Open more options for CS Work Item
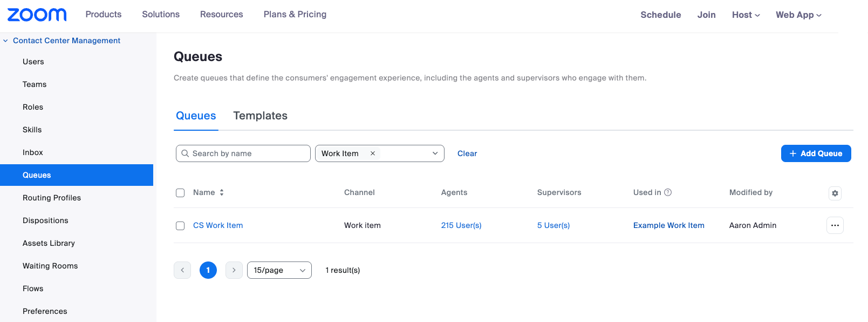 (835, 225)
